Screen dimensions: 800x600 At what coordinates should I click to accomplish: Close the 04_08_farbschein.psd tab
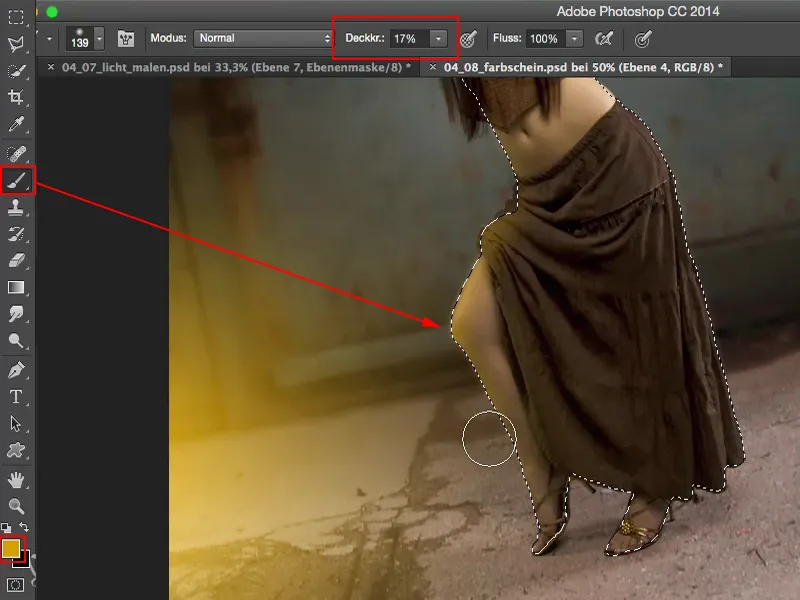point(433,67)
